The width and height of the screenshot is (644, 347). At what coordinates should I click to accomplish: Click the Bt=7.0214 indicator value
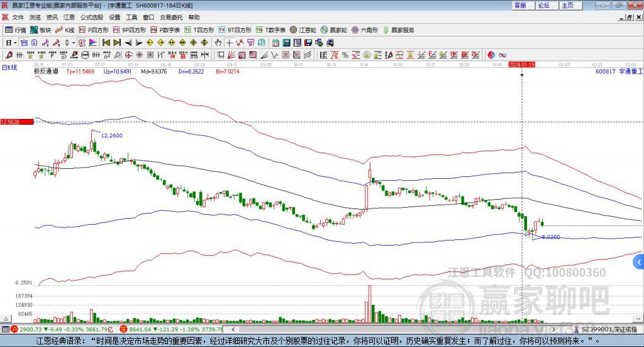(228, 72)
